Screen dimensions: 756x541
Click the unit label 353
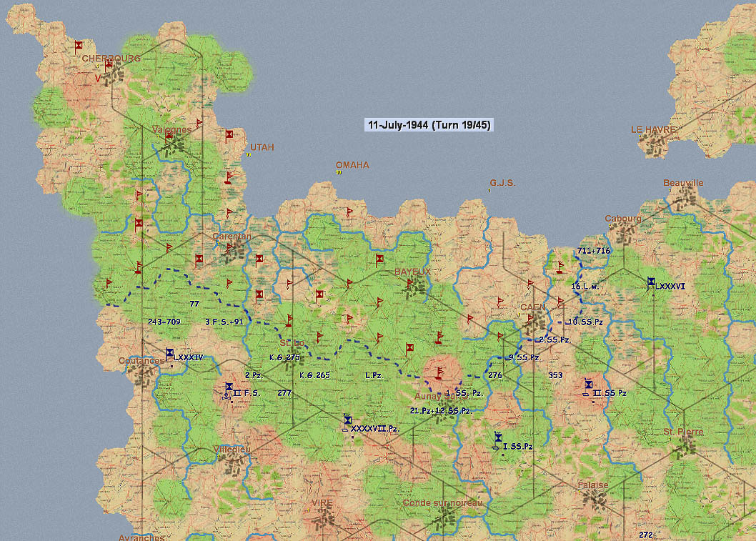point(555,374)
